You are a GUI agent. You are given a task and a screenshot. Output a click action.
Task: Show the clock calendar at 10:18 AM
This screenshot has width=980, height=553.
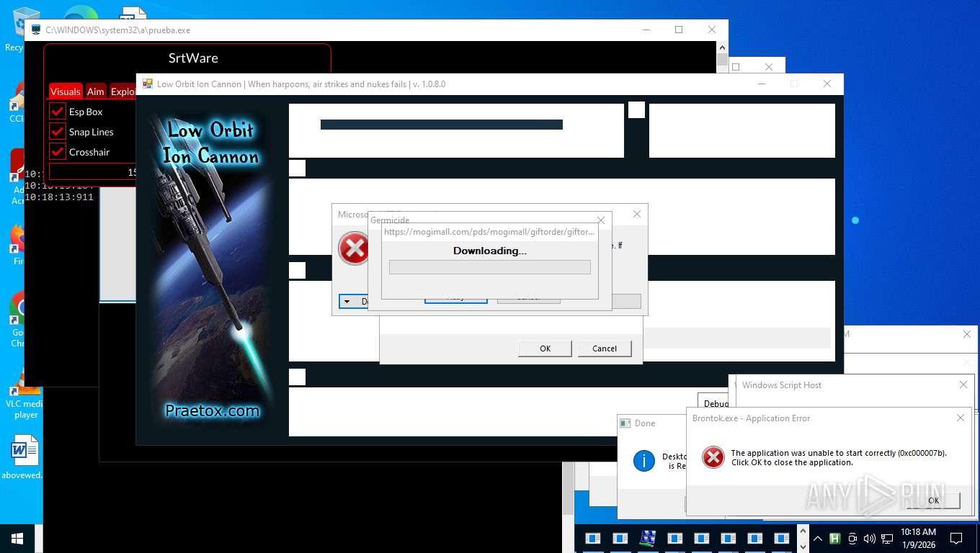tap(918, 538)
